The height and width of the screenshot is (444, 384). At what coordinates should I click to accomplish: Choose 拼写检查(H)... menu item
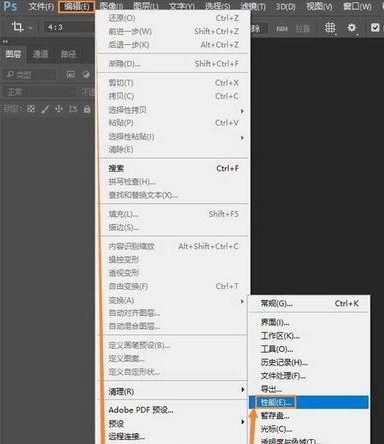(173, 182)
